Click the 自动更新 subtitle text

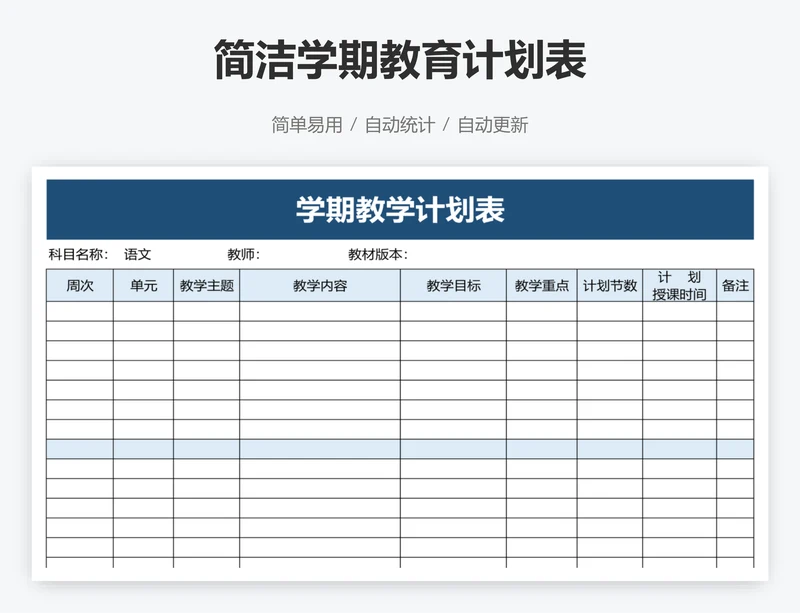493,125
